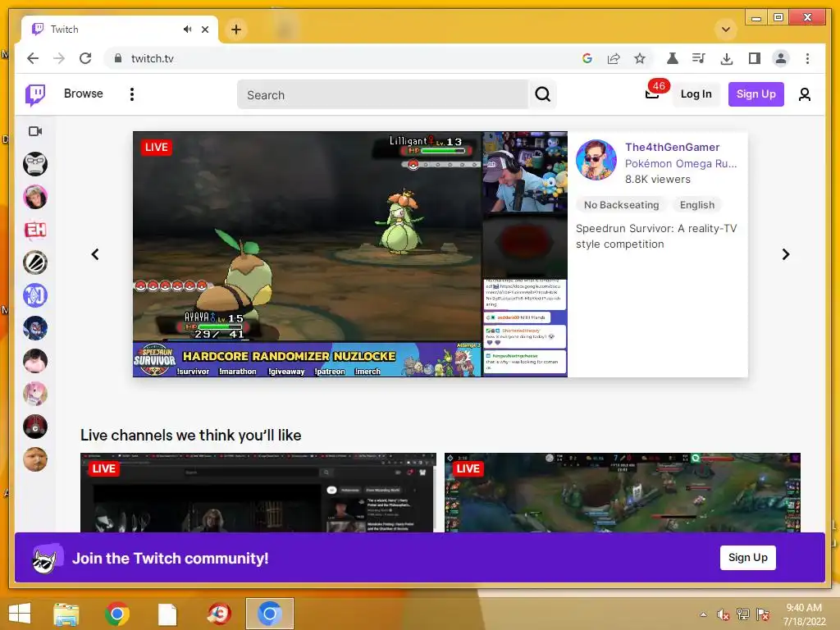Viewport: 840px width, 630px height.
Task: Open Chrome three-dot menu
Action: (x=807, y=58)
